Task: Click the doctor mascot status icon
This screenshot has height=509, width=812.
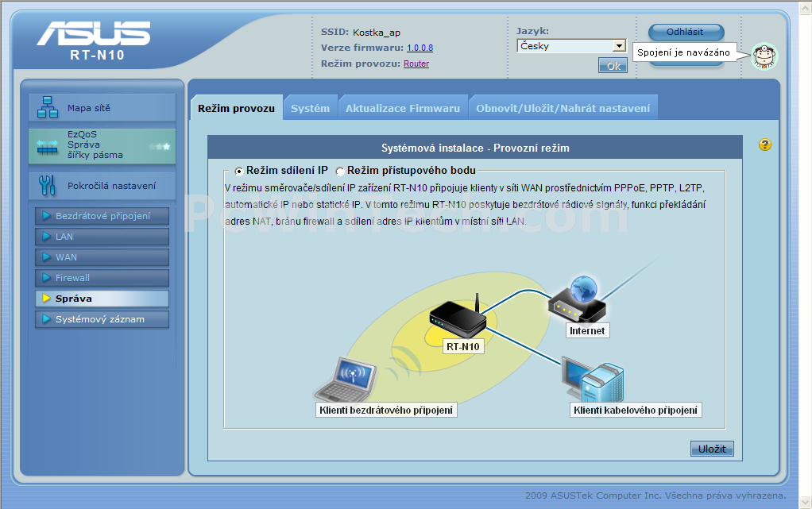Action: coord(765,56)
